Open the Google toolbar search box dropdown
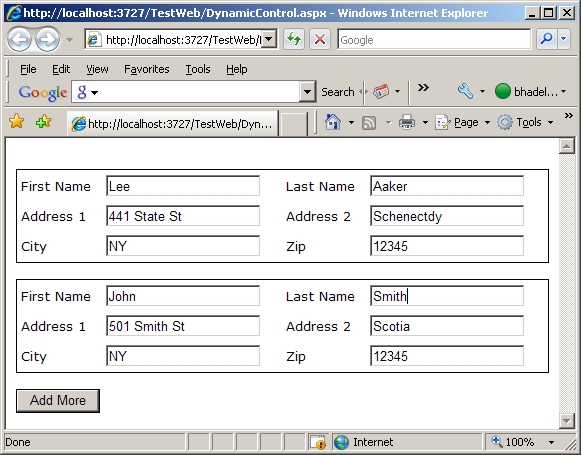 pos(307,91)
